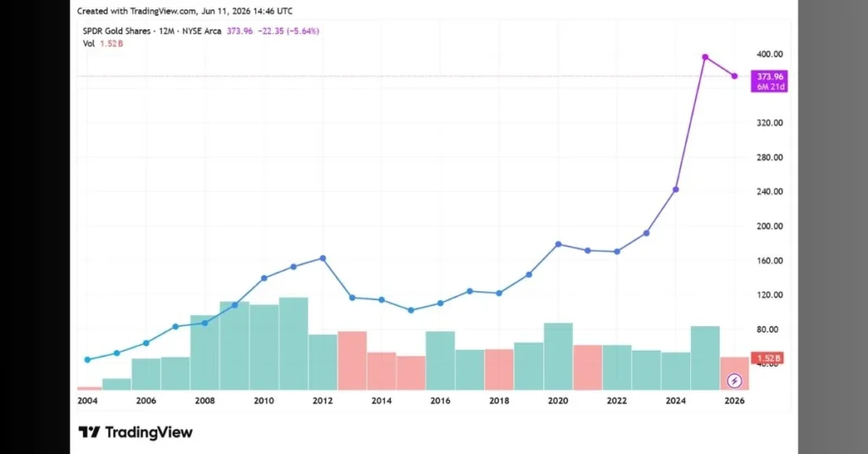Click the '1.52 B' value beside Vol
The height and width of the screenshot is (454, 868).
111,44
